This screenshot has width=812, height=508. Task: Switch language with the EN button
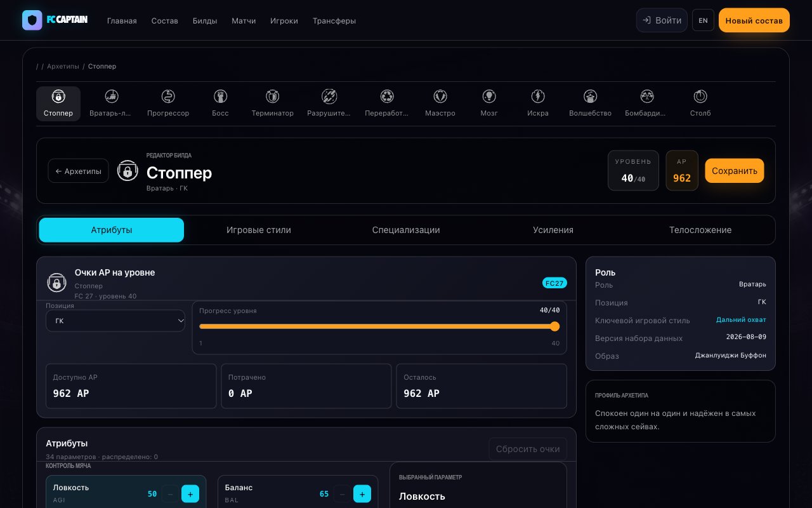(703, 20)
